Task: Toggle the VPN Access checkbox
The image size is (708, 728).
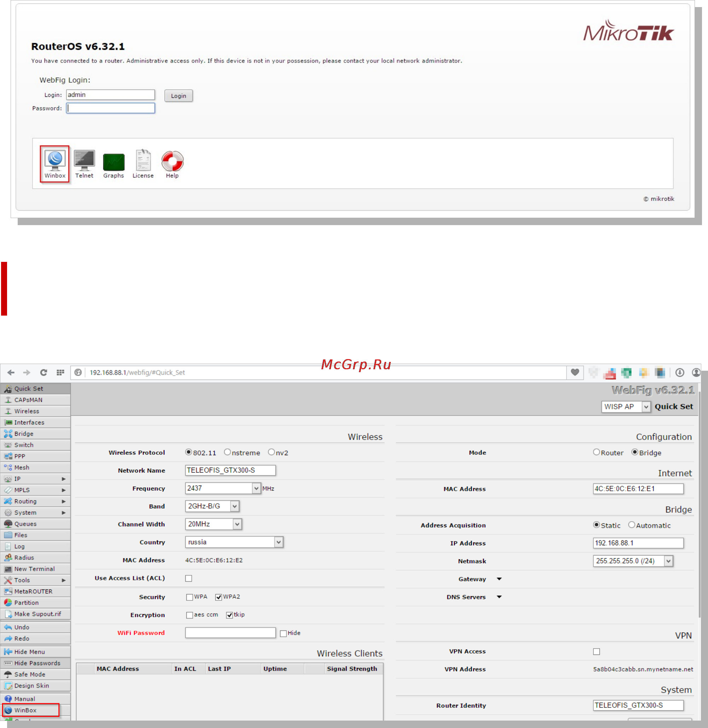Action: [597, 652]
